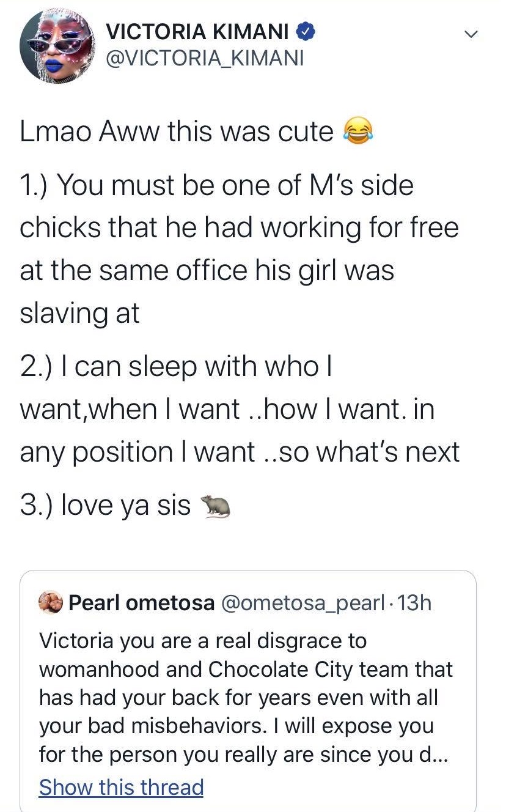Open Victoria Kimani's profile picture

(52, 48)
